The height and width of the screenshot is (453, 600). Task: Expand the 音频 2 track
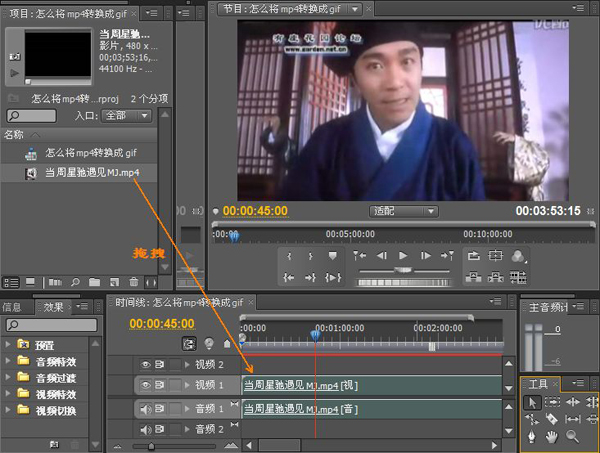click(187, 430)
